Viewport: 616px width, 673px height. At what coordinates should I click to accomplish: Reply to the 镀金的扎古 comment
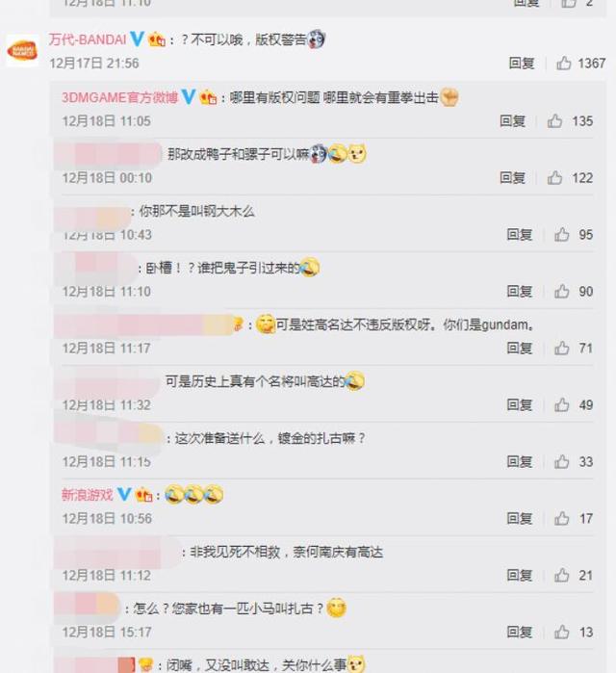coord(520,462)
